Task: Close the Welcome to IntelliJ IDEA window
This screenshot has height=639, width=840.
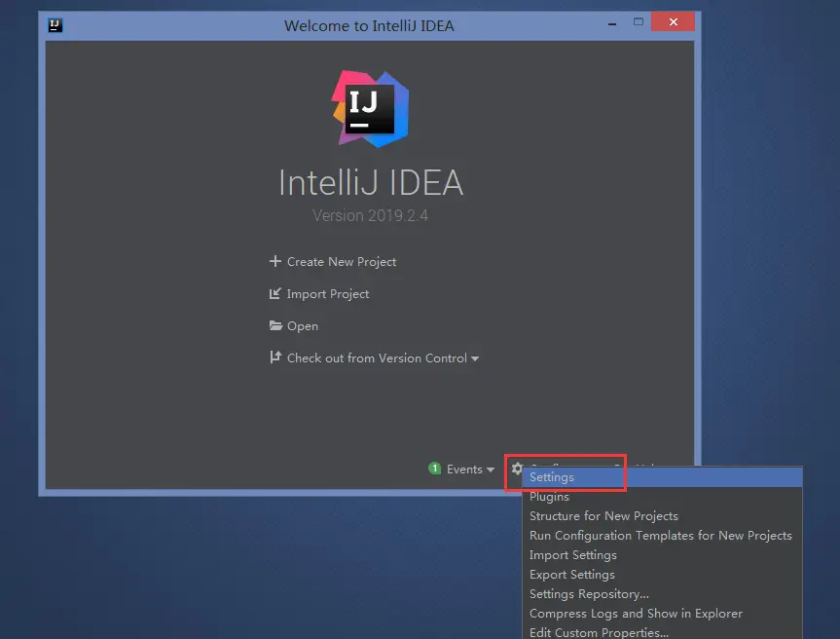Action: pyautogui.click(x=673, y=22)
